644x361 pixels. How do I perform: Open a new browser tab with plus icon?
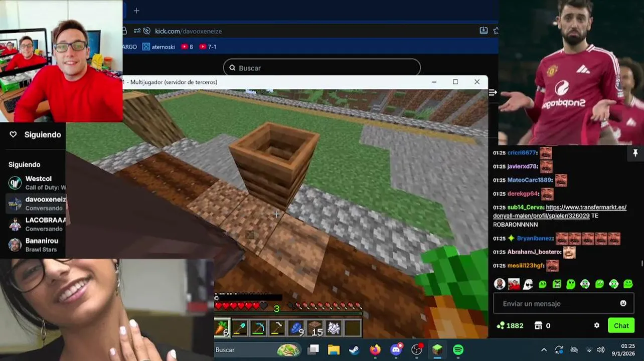pyautogui.click(x=136, y=11)
